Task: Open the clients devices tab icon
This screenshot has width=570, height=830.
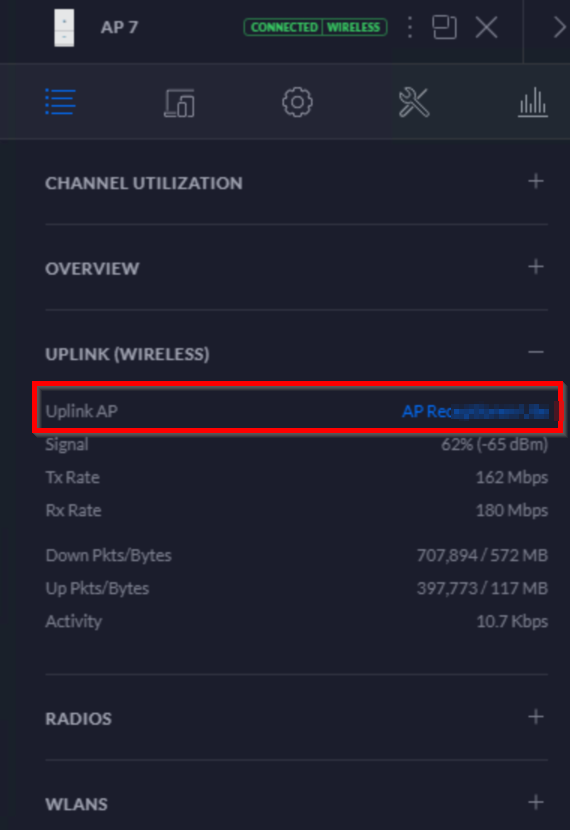Action: [179, 103]
